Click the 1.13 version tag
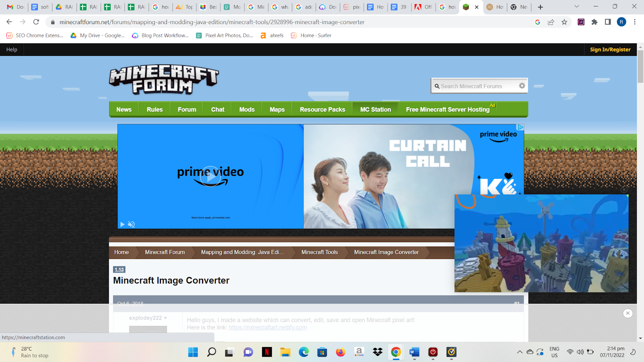 [x=119, y=269]
